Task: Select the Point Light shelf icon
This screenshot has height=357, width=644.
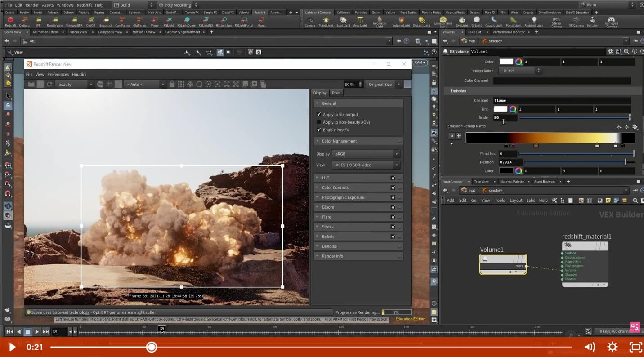Action: tap(326, 21)
